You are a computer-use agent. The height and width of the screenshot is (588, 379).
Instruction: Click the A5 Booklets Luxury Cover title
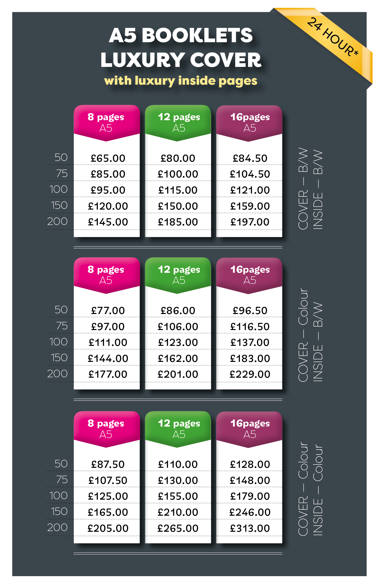(x=181, y=47)
